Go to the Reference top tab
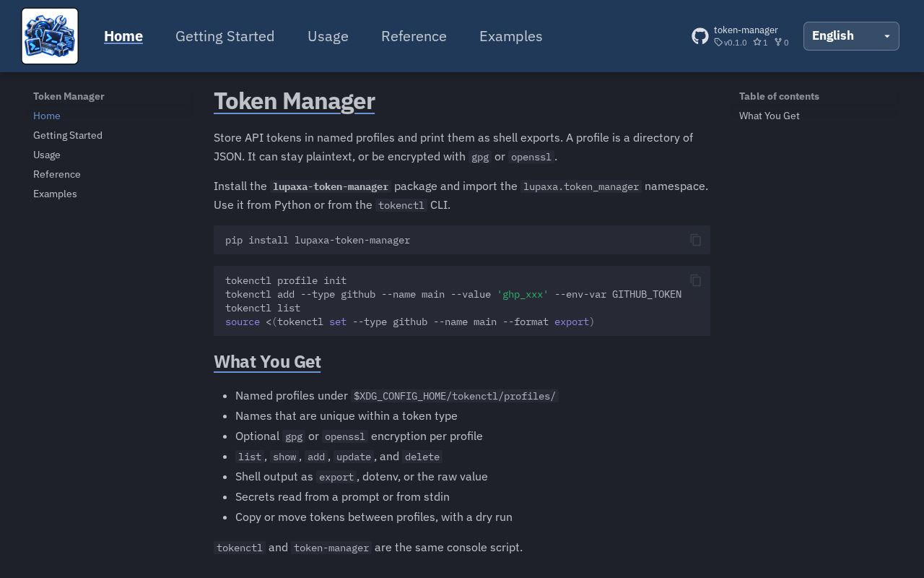Screen dimensions: 924x578 [x=414, y=36]
